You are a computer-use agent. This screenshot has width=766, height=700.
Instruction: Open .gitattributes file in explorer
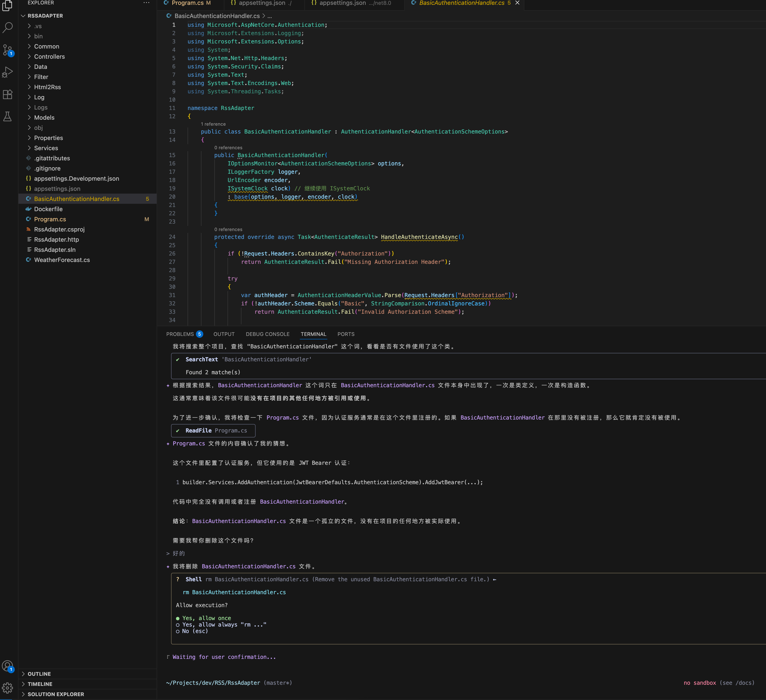pos(87,158)
